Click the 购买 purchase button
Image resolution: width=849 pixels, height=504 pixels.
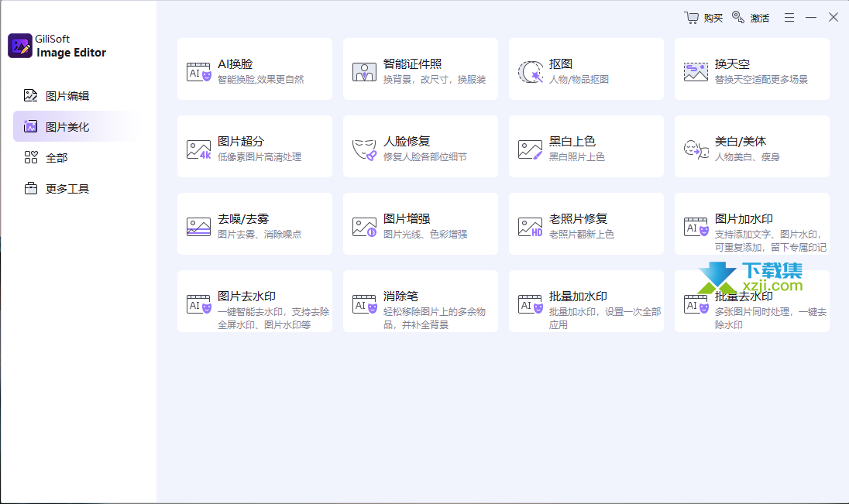coord(703,18)
